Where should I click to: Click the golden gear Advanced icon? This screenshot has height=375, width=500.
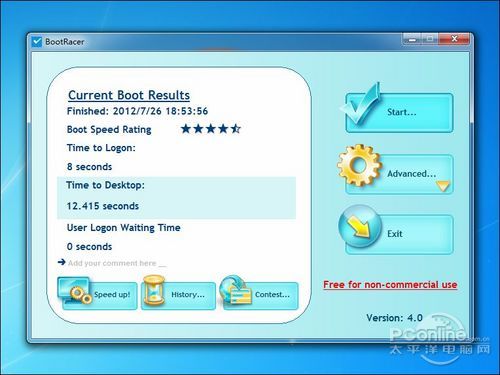(x=359, y=165)
